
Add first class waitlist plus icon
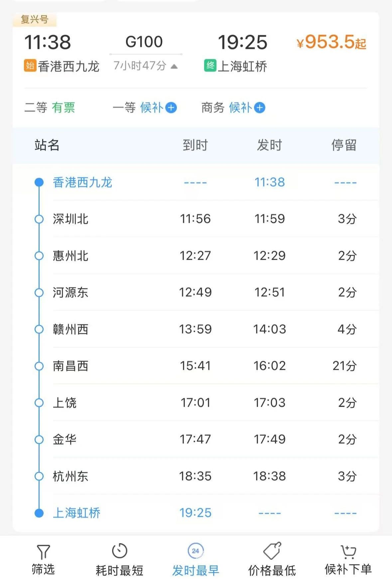171,108
